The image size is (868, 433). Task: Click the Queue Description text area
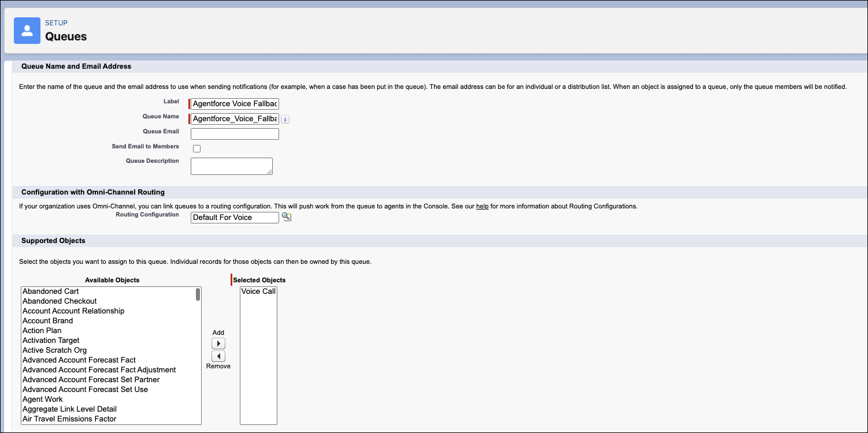tap(232, 166)
